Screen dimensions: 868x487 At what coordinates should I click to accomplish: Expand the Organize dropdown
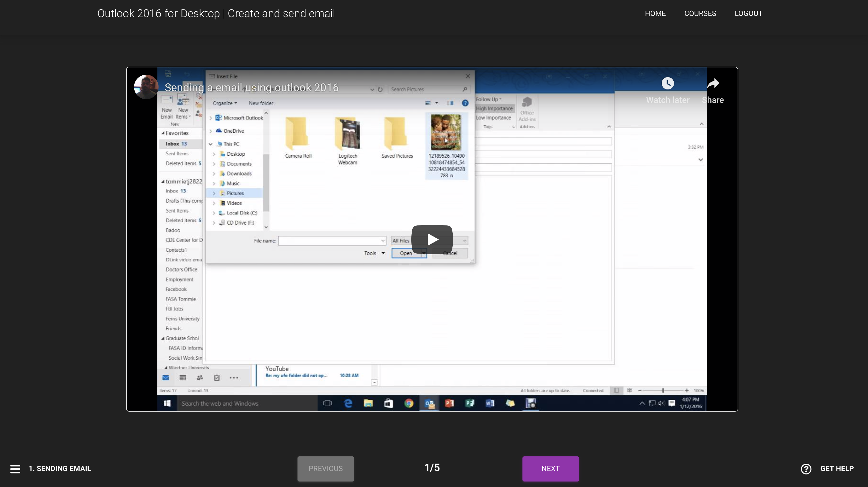pos(224,103)
